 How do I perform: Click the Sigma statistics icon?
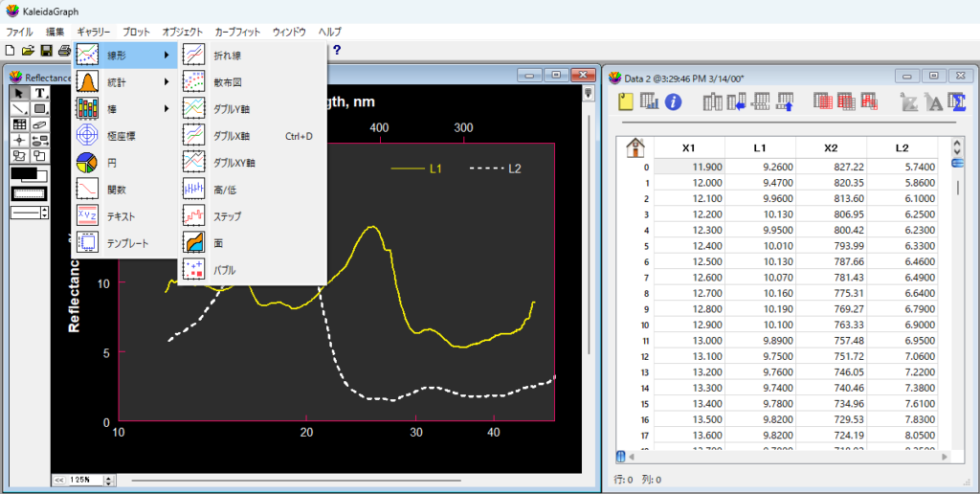(x=958, y=101)
